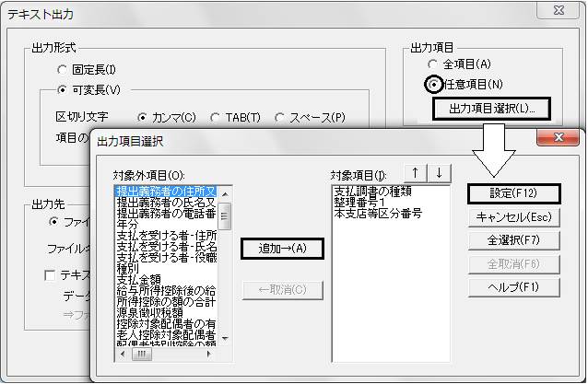The image size is (588, 384).
Task: Click 全選択(F7) button
Action: (x=513, y=240)
